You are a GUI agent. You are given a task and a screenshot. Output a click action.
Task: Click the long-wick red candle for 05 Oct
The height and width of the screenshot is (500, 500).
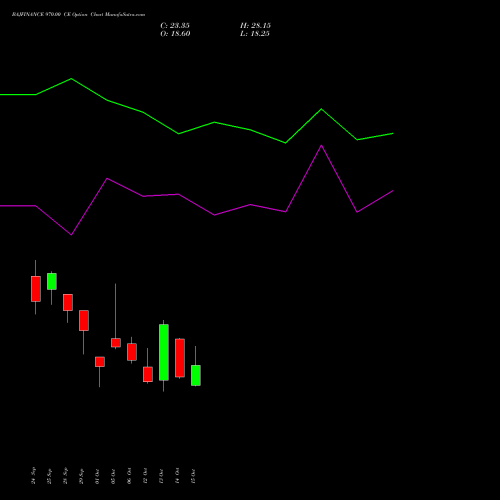(x=116, y=343)
